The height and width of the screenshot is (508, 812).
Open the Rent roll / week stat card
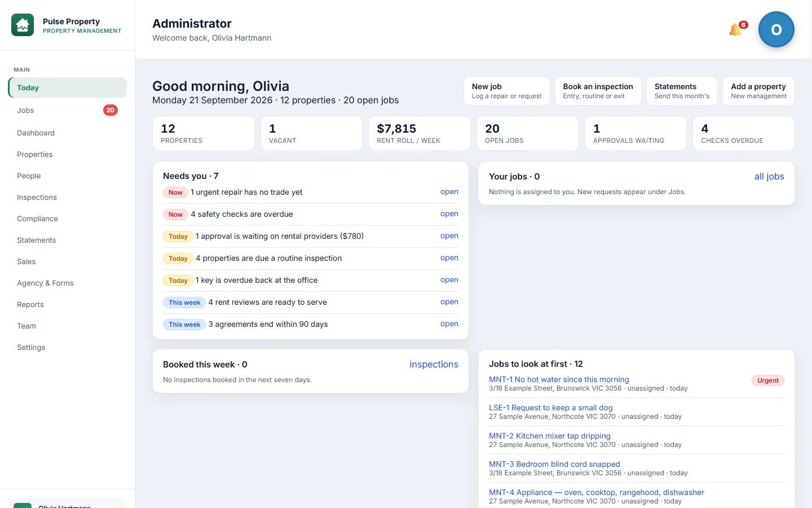pyautogui.click(x=420, y=133)
